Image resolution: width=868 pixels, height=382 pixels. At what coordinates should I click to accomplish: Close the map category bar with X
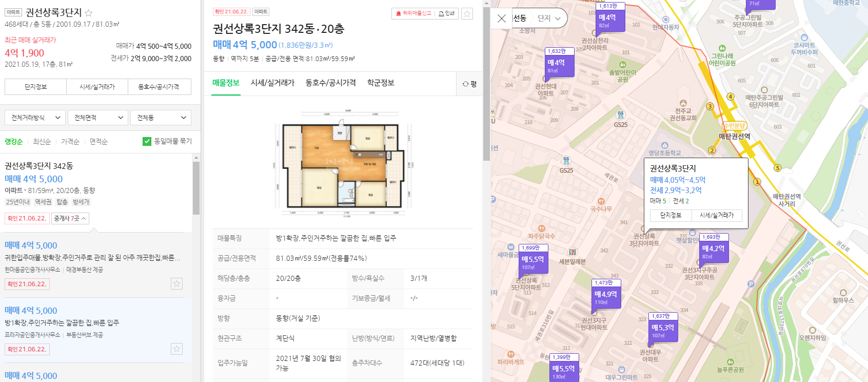tap(502, 18)
